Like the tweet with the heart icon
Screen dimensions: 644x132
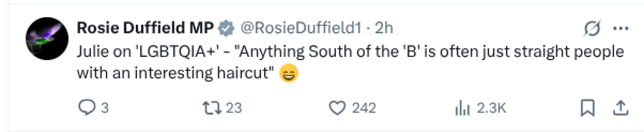(337, 108)
